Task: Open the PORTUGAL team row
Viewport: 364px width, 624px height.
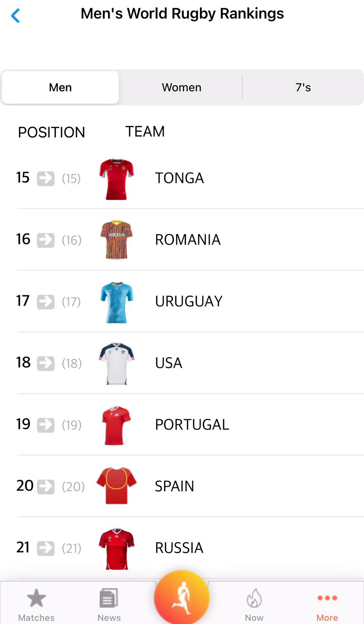Action: [x=192, y=425]
